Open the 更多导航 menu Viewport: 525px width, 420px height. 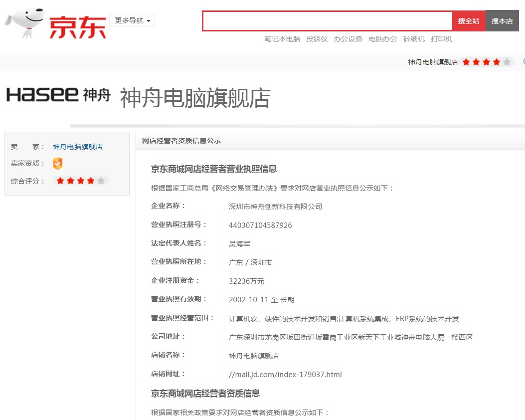click(129, 20)
